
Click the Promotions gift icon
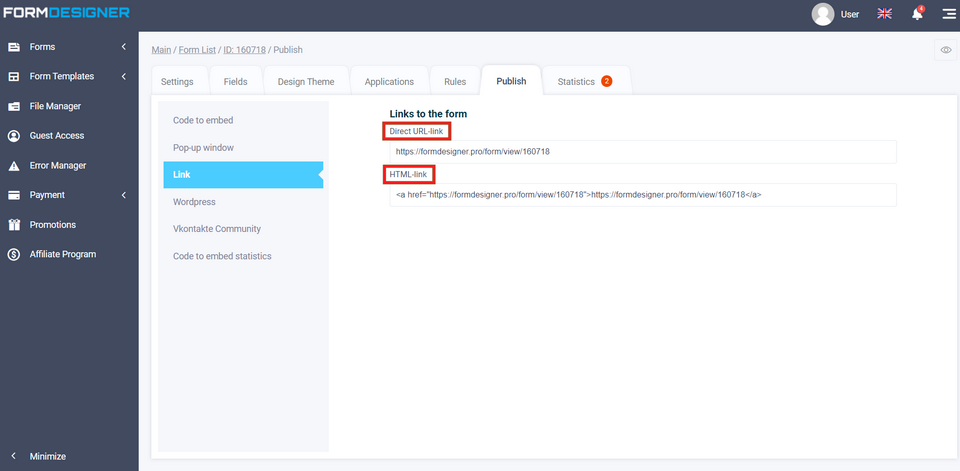14,225
